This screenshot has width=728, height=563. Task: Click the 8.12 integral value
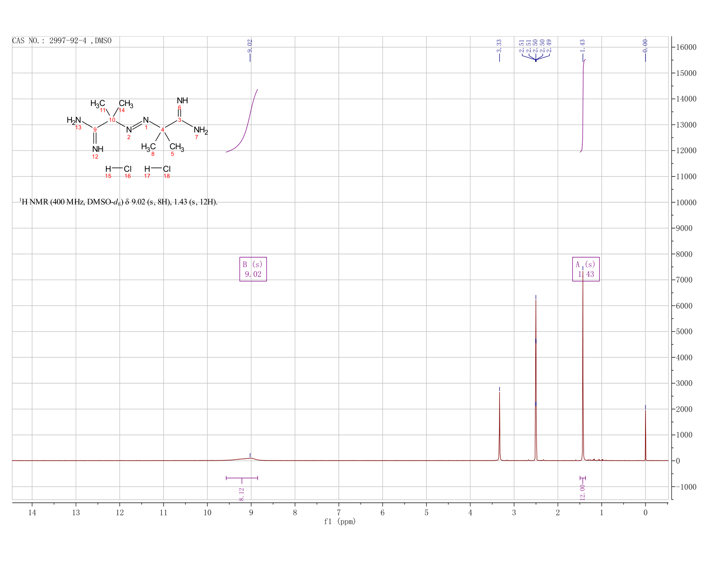[x=242, y=495]
